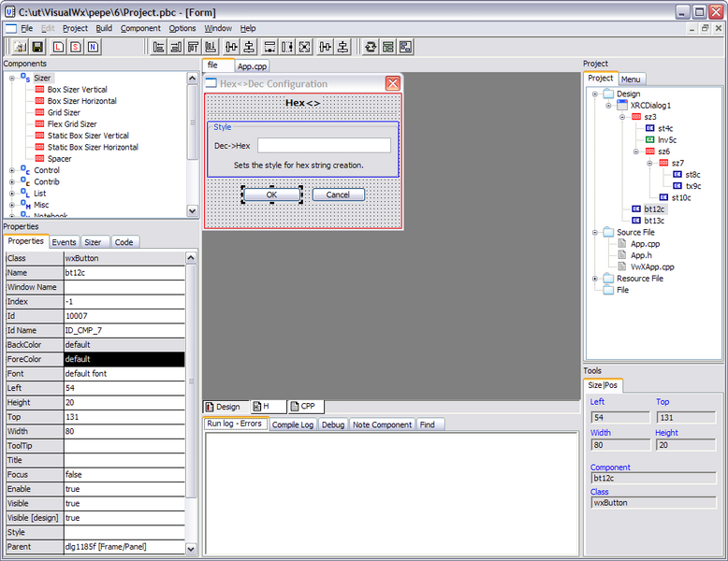728x561 pixels.
Task: Click the align left edges icon
Action: coord(159,47)
